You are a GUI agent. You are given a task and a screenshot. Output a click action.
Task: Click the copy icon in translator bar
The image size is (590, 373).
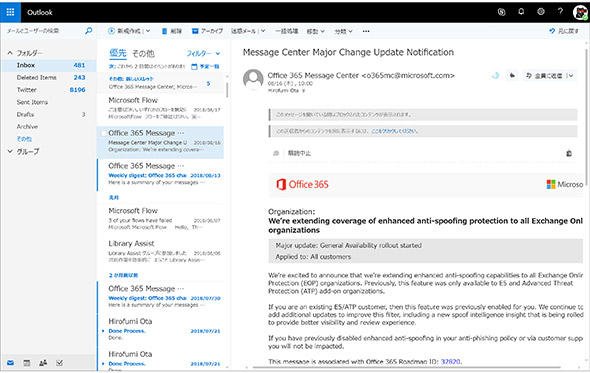569,153
